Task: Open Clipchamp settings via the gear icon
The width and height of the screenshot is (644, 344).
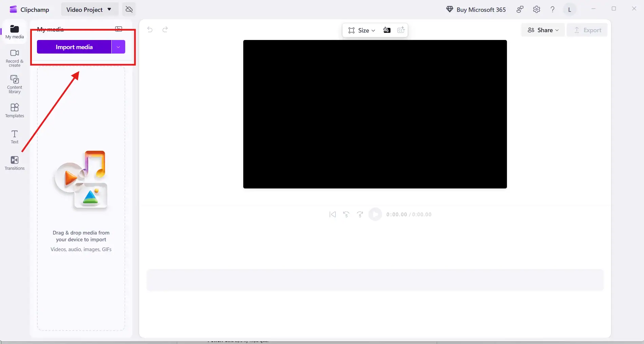Action: point(536,9)
